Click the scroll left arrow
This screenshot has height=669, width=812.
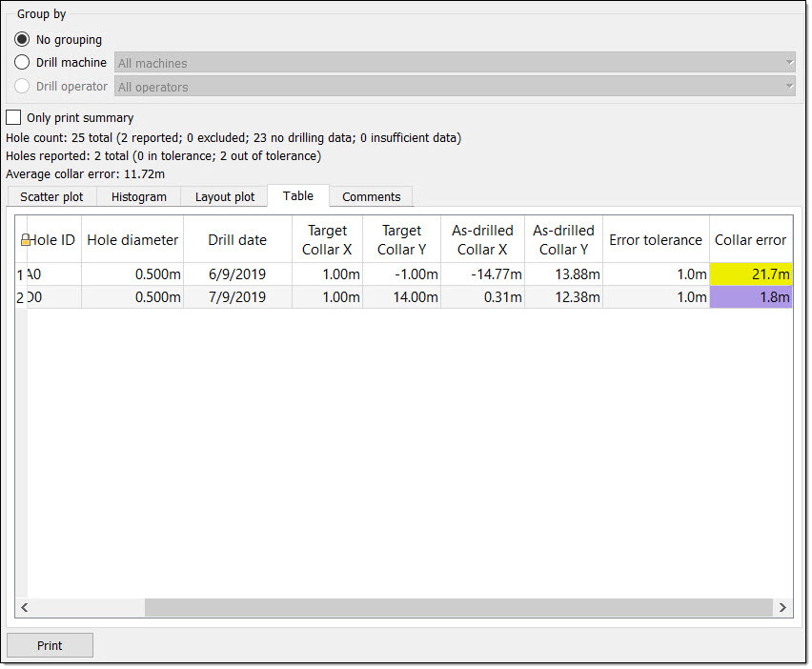pos(25,607)
